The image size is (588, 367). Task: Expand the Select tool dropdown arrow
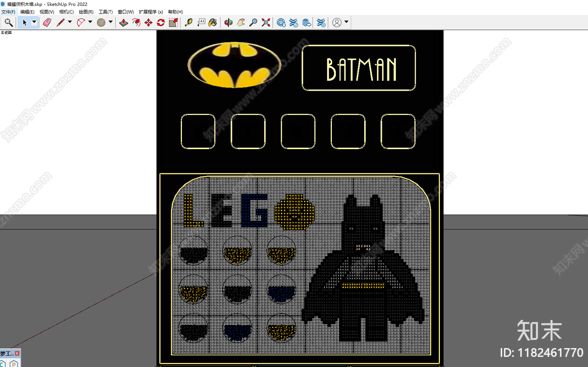[x=34, y=22]
